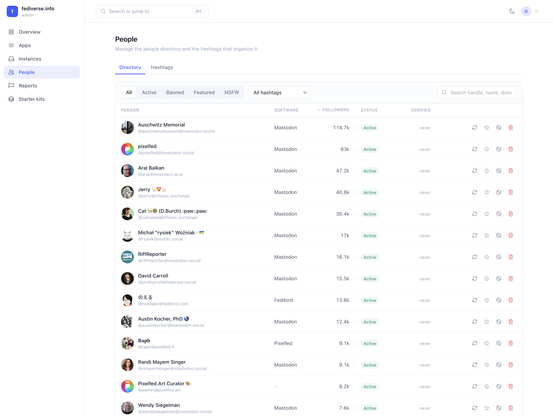553x417 pixels.
Task: Select the Directory tab
Action: [130, 67]
